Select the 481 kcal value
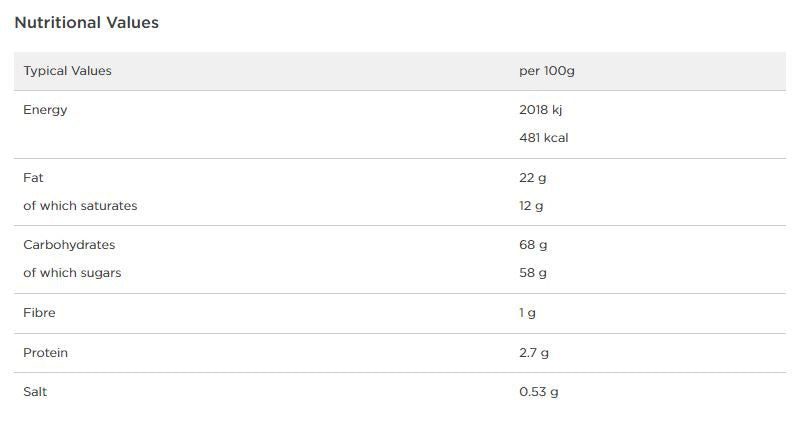Viewport: 793px width, 422px height. pos(543,138)
